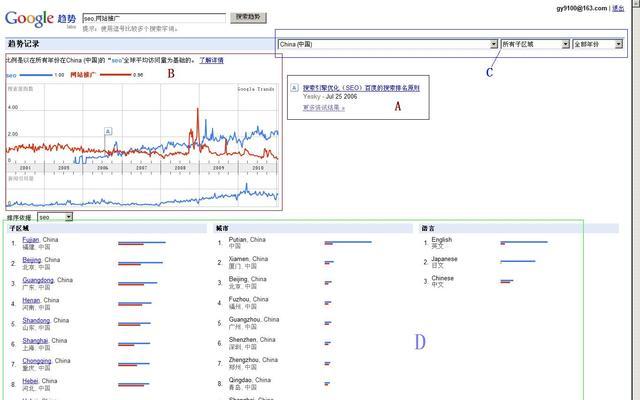
Task: Click Chinese in languages list
Action: (x=442, y=278)
